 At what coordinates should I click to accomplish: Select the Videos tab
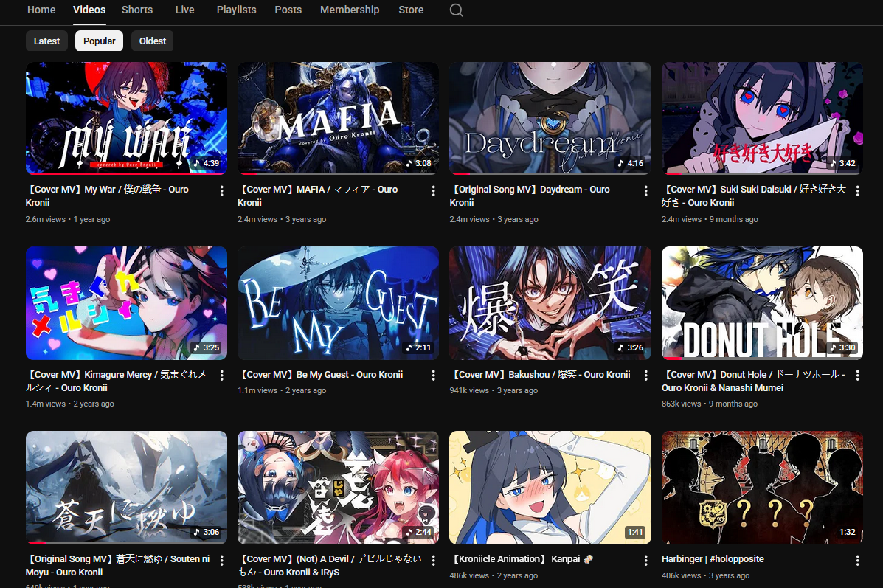click(89, 10)
